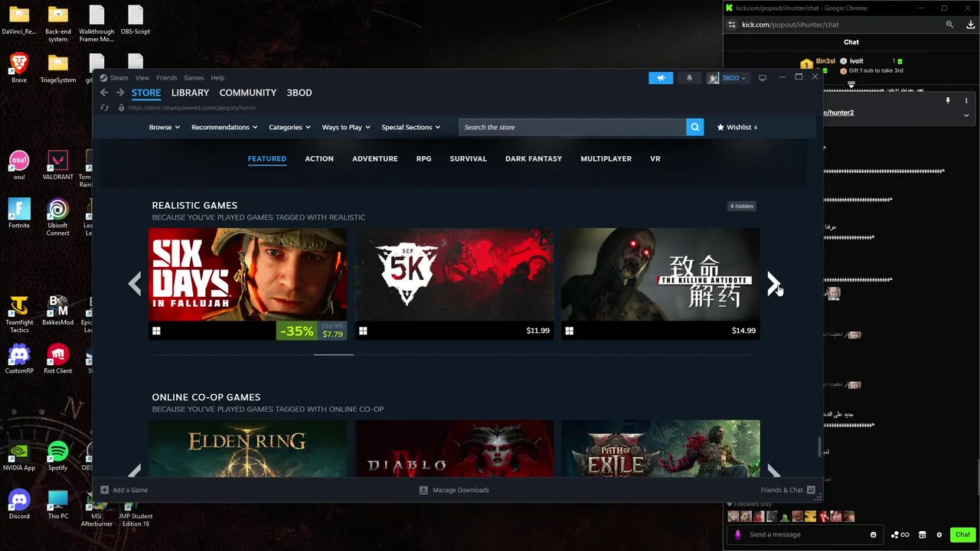The image size is (980, 551).
Task: Open The Killing Antidote game card
Action: pos(661,284)
